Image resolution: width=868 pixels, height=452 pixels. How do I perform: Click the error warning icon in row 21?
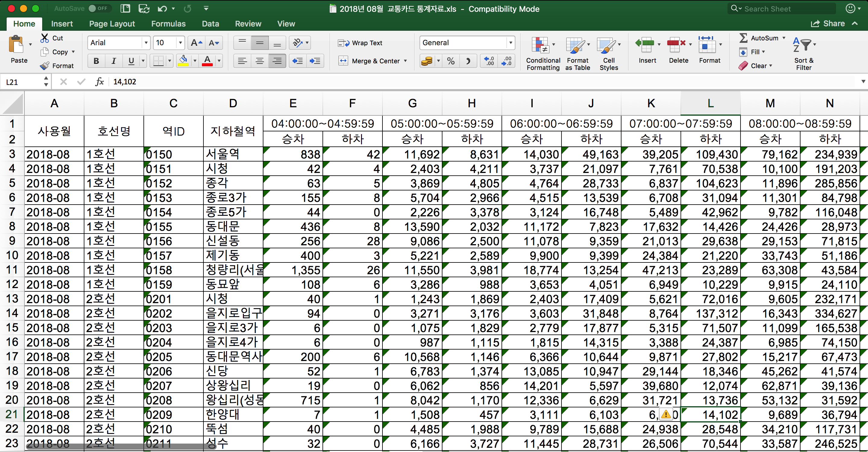665,414
